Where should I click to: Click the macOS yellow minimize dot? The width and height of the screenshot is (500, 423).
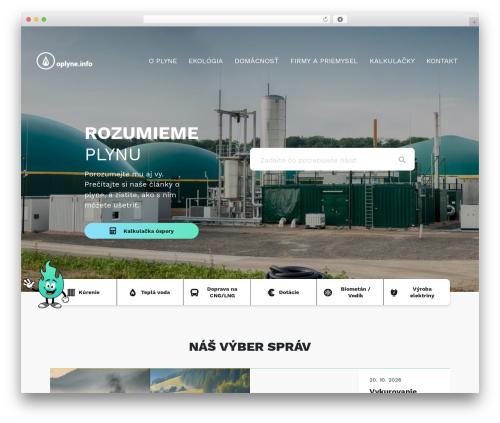tap(36, 19)
